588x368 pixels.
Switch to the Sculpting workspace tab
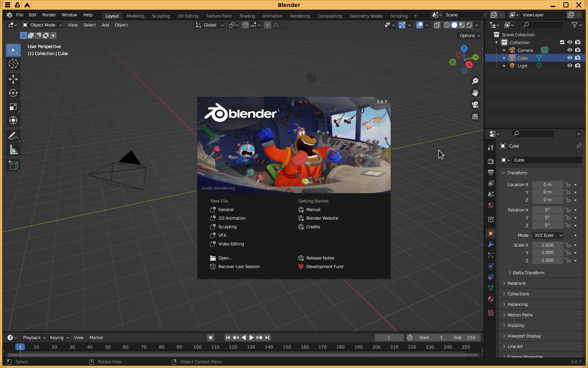pos(161,16)
